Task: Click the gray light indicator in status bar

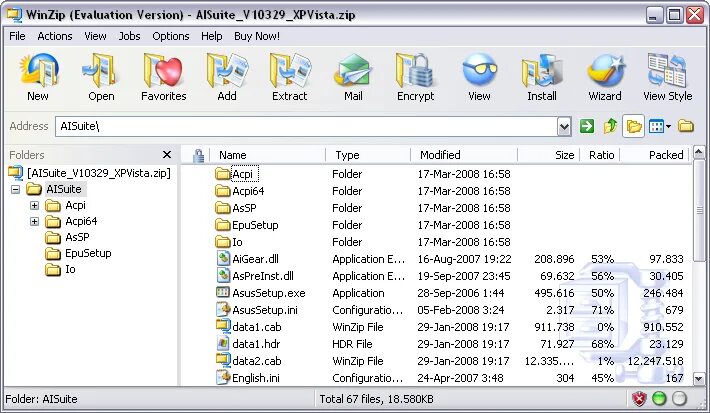Action: tap(679, 399)
